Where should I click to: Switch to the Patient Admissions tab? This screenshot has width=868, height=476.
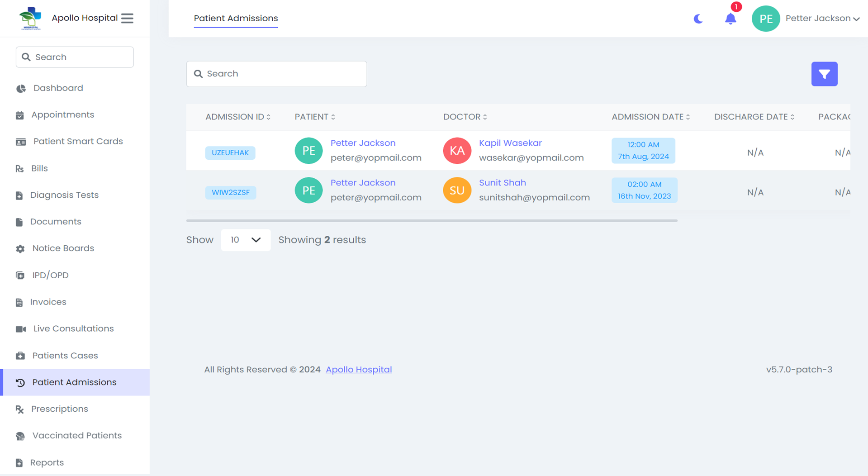click(235, 19)
